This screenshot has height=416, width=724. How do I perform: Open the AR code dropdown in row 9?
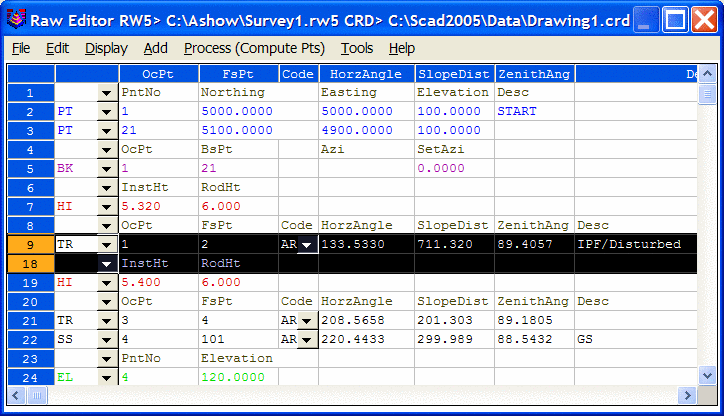(307, 244)
